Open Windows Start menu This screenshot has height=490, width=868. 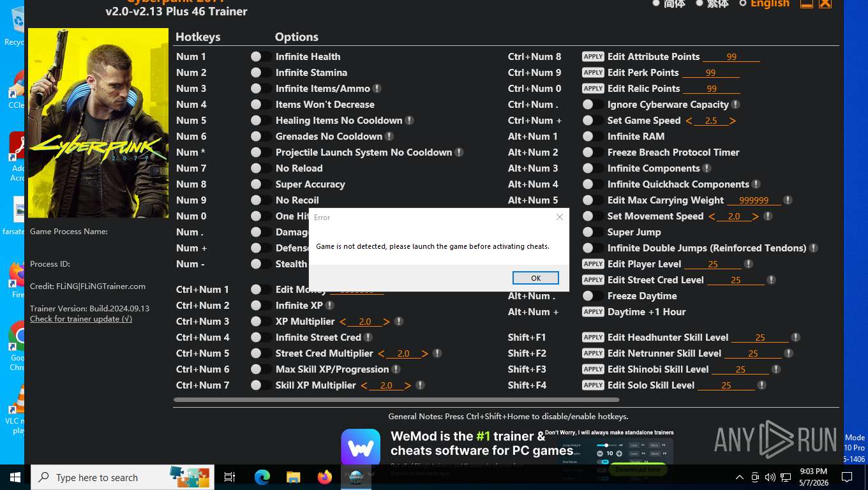15,477
